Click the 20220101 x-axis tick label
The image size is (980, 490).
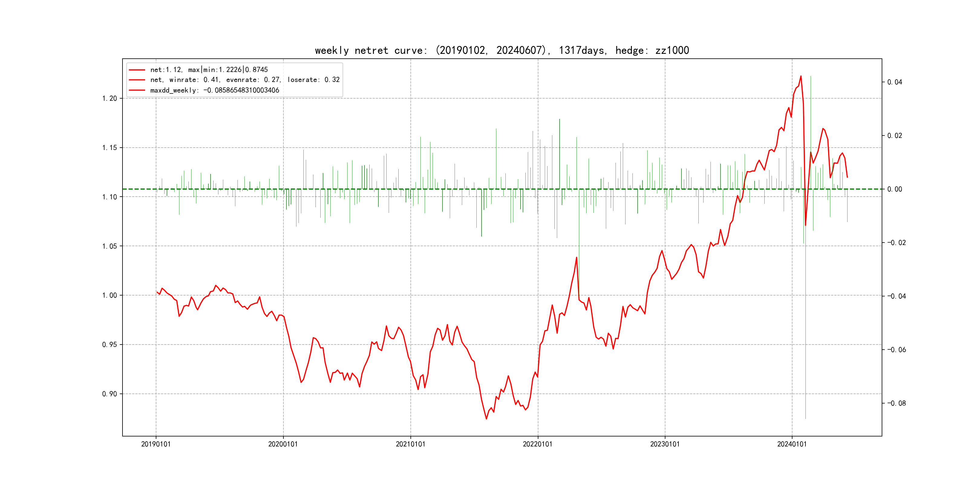[x=537, y=444]
